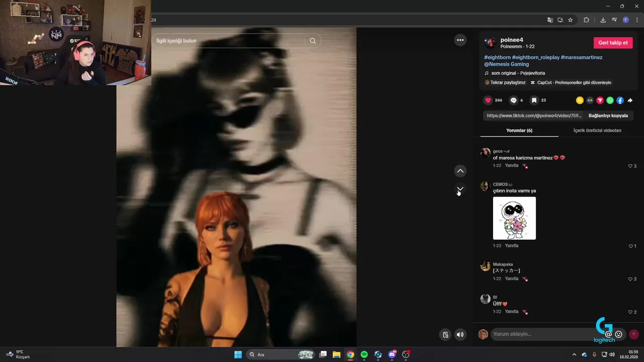Click the icon left of the speaker button
The height and width of the screenshot is (362, 644).
[445, 334]
